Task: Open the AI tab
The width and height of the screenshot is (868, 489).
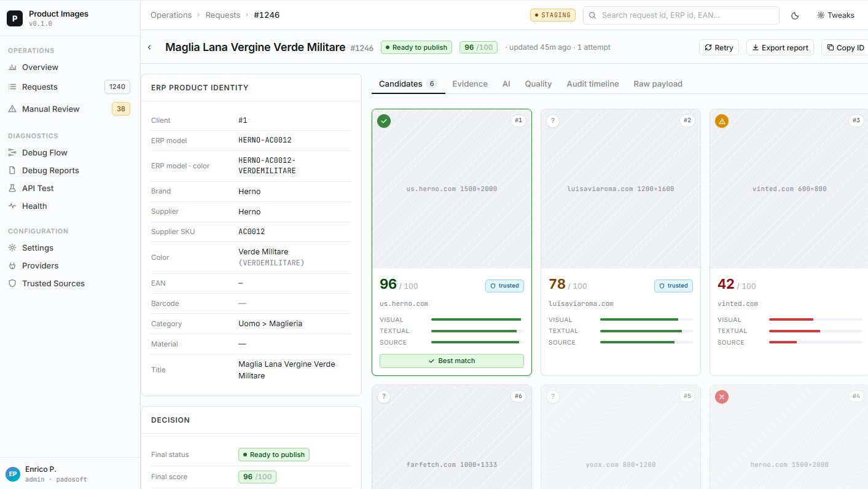Action: [x=506, y=84]
